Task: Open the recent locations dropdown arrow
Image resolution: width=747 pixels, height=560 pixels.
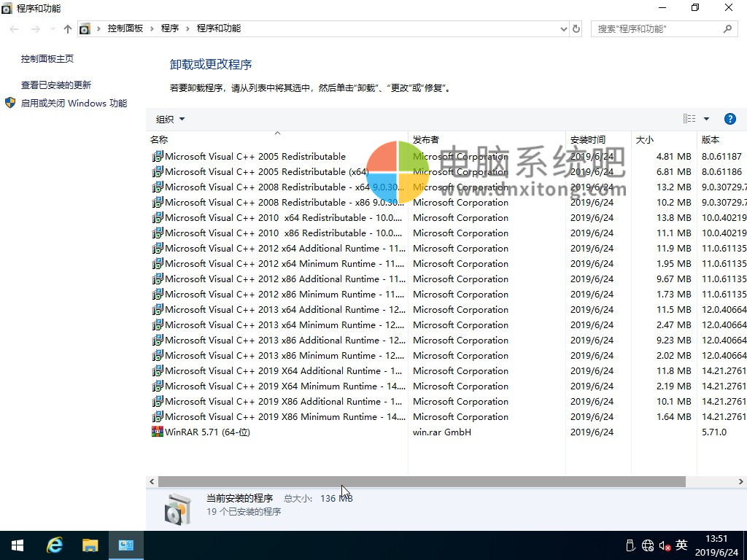Action: [x=53, y=29]
